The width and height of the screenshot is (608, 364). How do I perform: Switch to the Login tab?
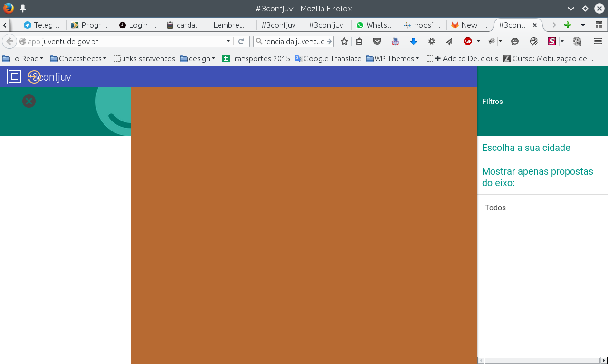[138, 25]
